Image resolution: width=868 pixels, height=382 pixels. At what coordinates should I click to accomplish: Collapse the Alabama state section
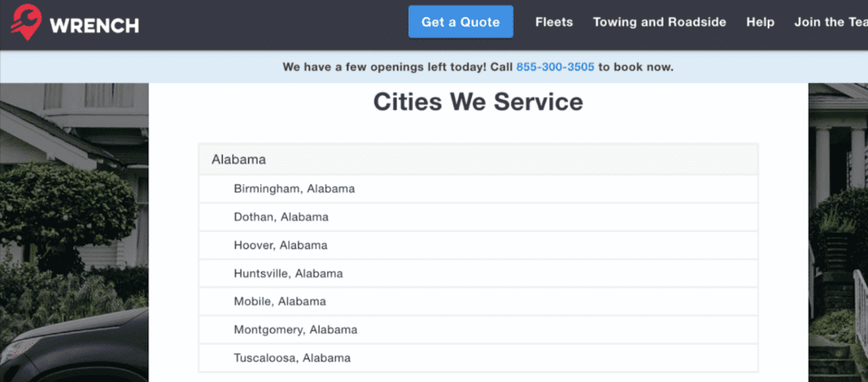pos(478,160)
